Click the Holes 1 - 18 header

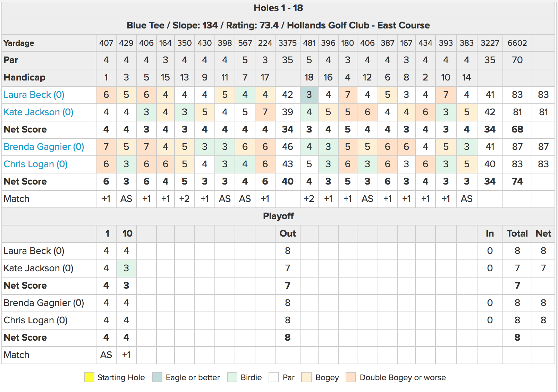click(x=278, y=8)
